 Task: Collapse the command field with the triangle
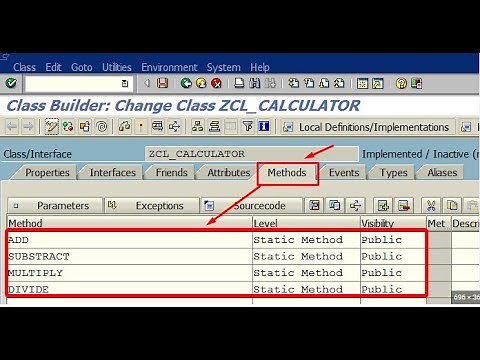click(147, 83)
